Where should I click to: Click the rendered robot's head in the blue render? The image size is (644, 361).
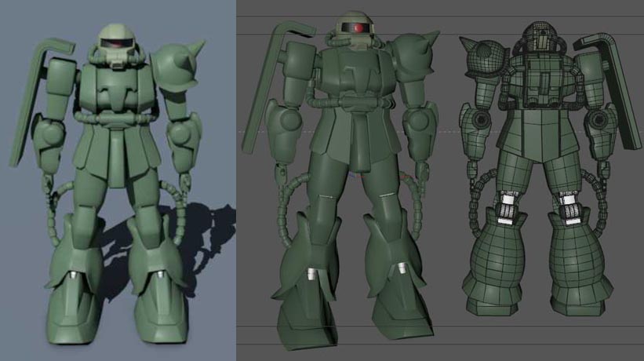point(117,45)
